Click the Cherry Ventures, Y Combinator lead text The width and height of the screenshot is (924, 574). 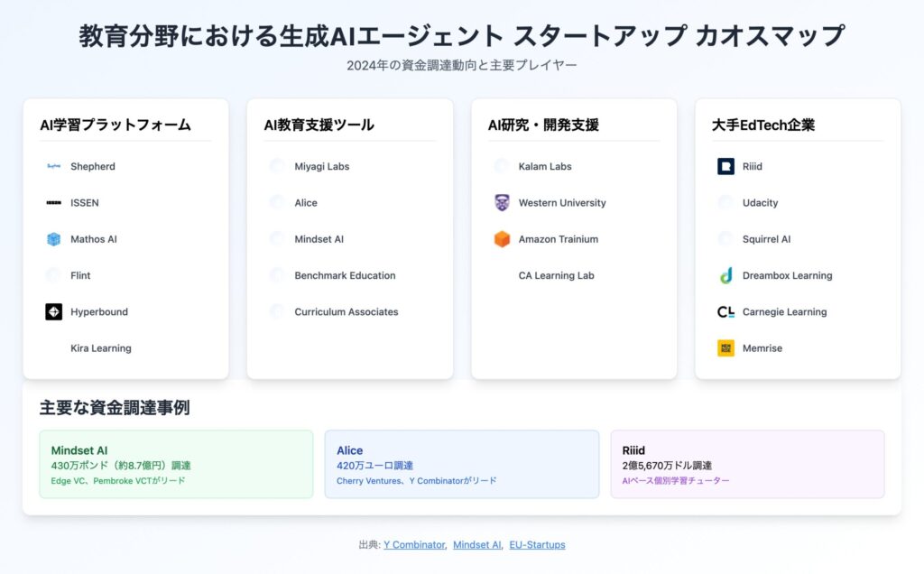[x=416, y=481]
